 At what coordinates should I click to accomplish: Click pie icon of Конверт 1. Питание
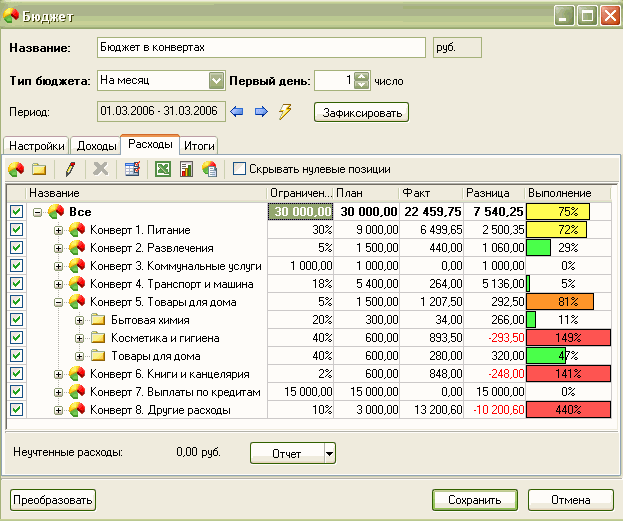pyautogui.click(x=77, y=230)
